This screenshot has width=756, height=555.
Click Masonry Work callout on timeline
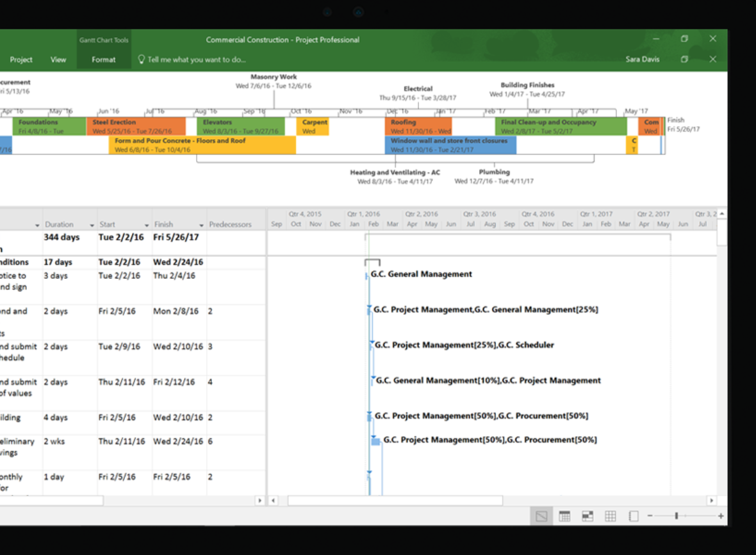(x=274, y=81)
